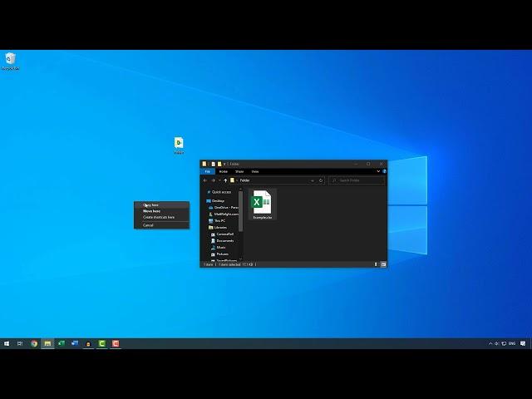This screenshot has height=399, width=532.
Task: Launch Chrome from the taskbar
Action: pyautogui.click(x=34, y=343)
